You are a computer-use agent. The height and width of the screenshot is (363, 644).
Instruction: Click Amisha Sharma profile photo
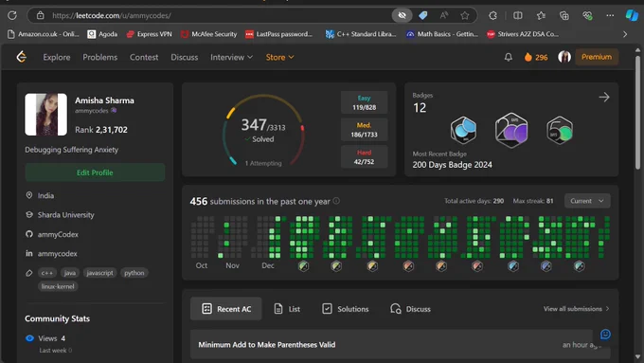(x=45, y=115)
